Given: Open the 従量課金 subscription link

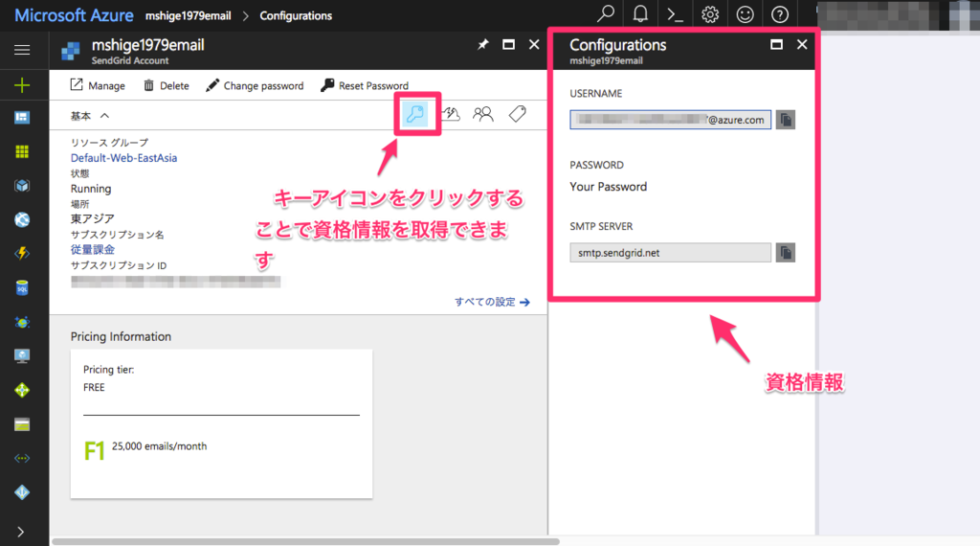Looking at the screenshot, I should coord(93,250).
